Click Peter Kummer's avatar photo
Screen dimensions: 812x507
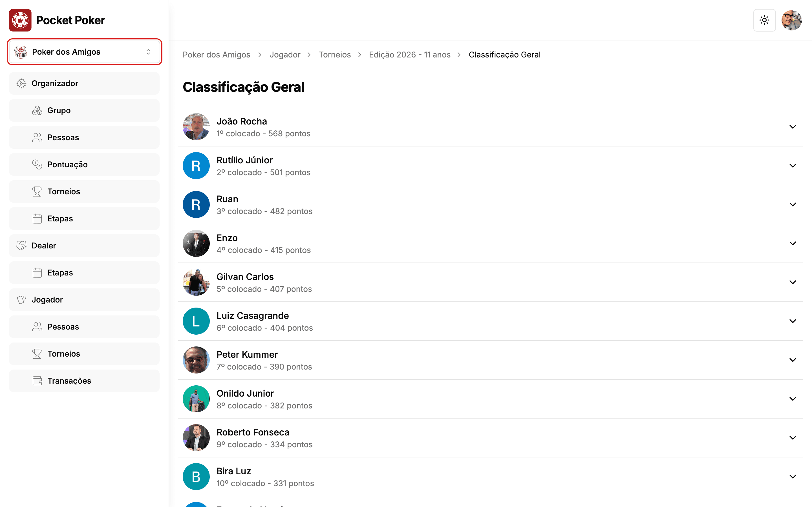196,360
